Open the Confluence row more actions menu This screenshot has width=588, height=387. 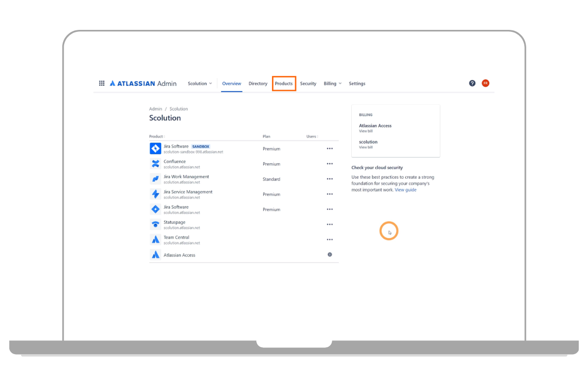click(330, 164)
